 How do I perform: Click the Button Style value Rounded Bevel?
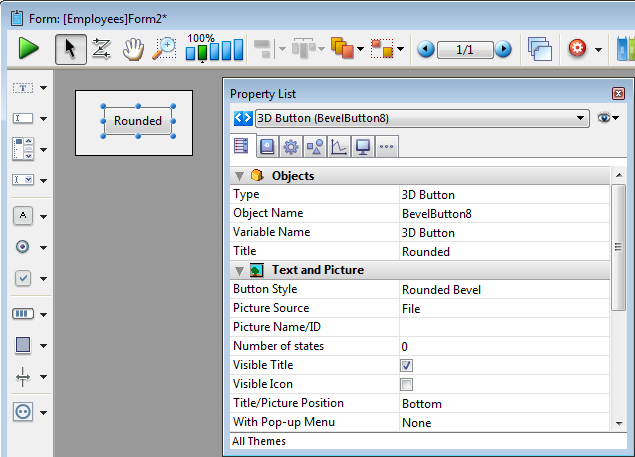(x=441, y=290)
